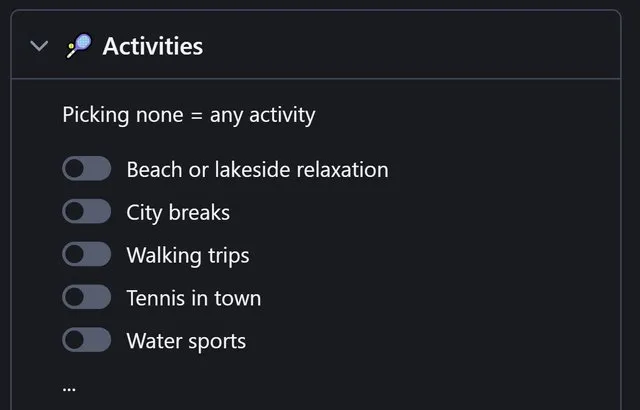
Task: Click the Picking none = any activity hint
Action: [189, 115]
